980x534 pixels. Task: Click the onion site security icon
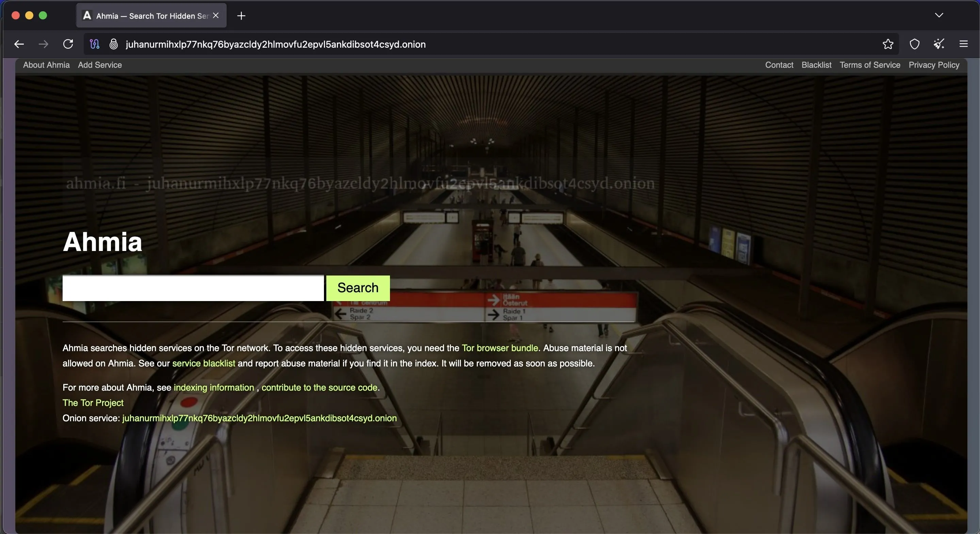113,44
